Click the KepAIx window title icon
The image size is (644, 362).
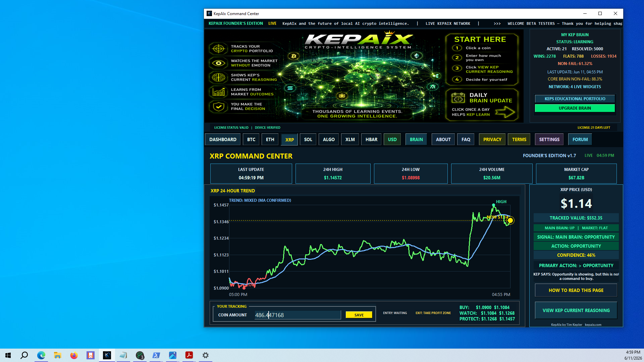(x=209, y=14)
